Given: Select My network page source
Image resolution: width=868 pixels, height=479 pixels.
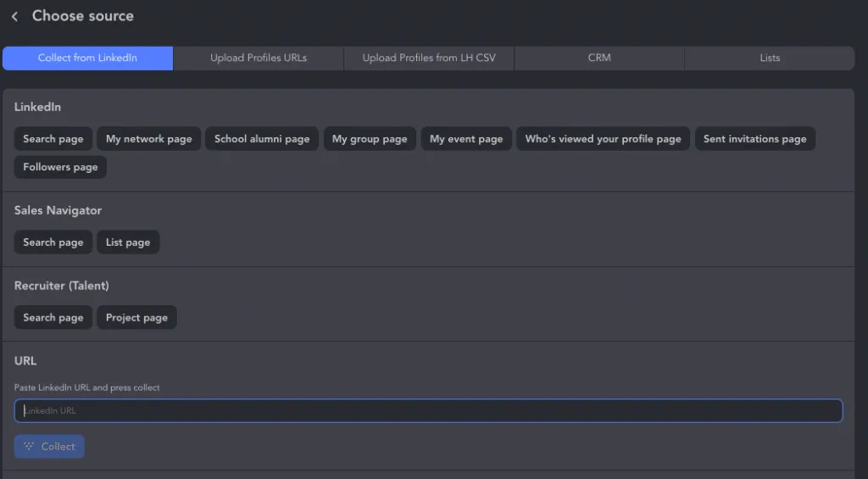Looking at the screenshot, I should (x=149, y=139).
